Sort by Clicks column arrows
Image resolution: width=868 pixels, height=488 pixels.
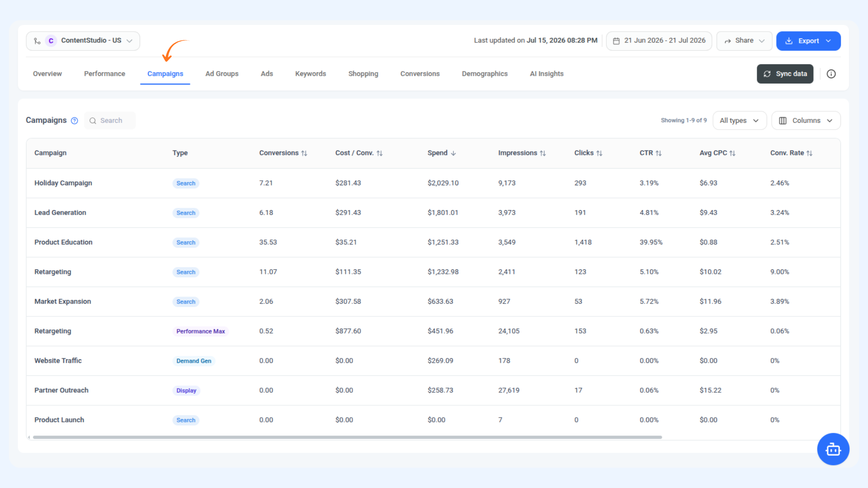[599, 153]
